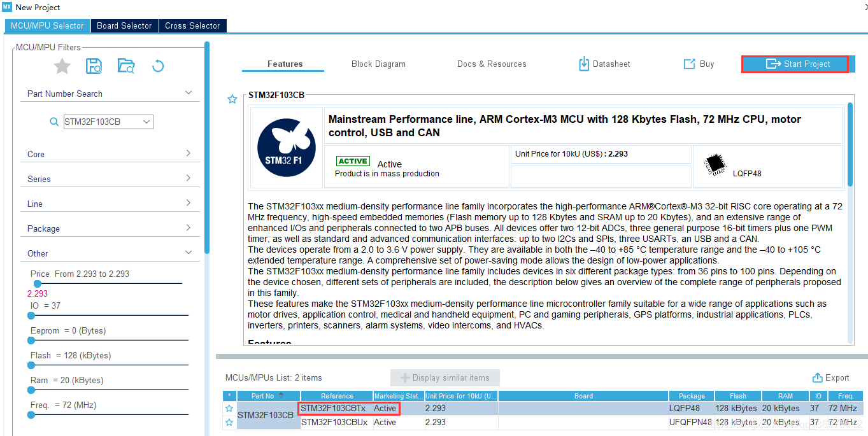Screen dimensions: 868x436
Task: Favorite star for STM32F103CBUx row
Action: tap(229, 422)
